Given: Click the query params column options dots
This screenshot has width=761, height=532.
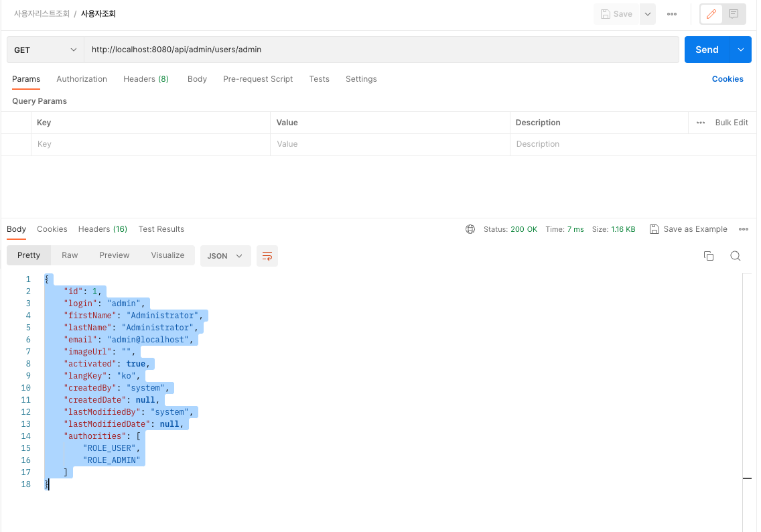Looking at the screenshot, I should click(700, 123).
